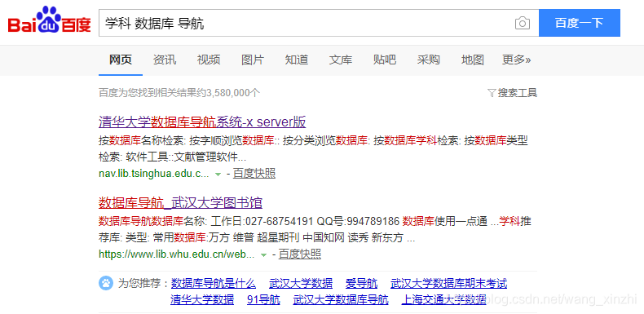Switch to the 视频 tab
644x314 pixels.
point(209,60)
